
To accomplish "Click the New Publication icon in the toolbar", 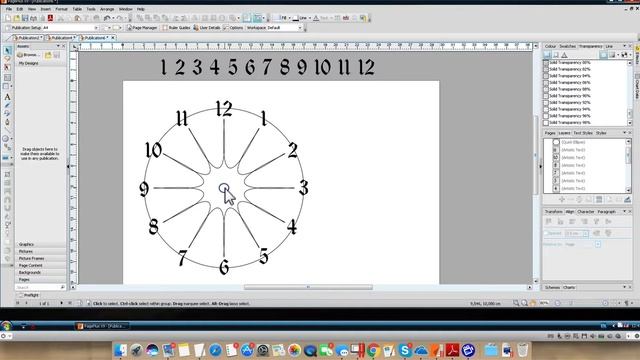I will click(8, 18).
